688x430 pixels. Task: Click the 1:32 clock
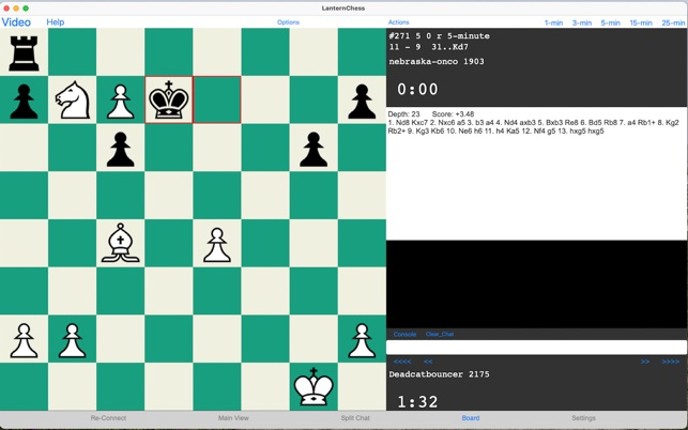(x=417, y=402)
